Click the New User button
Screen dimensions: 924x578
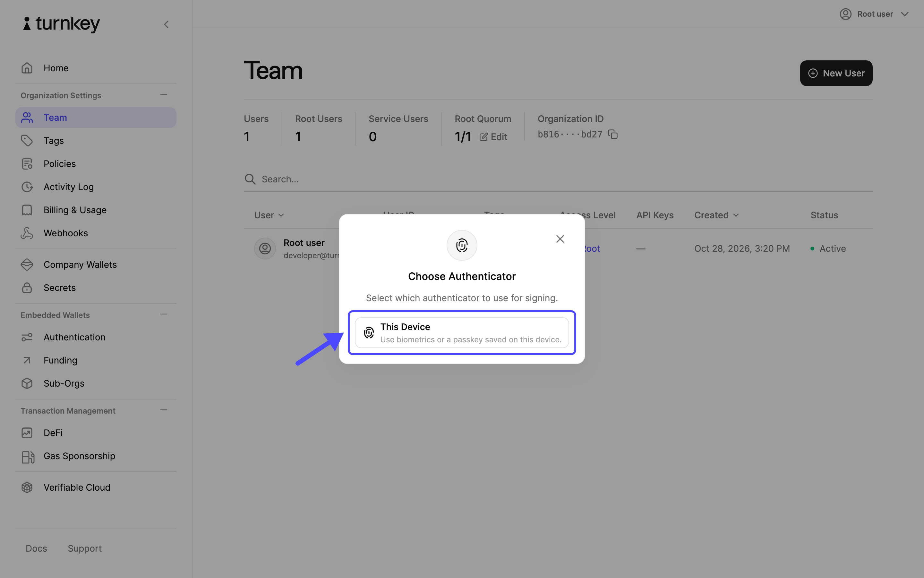pyautogui.click(x=836, y=73)
